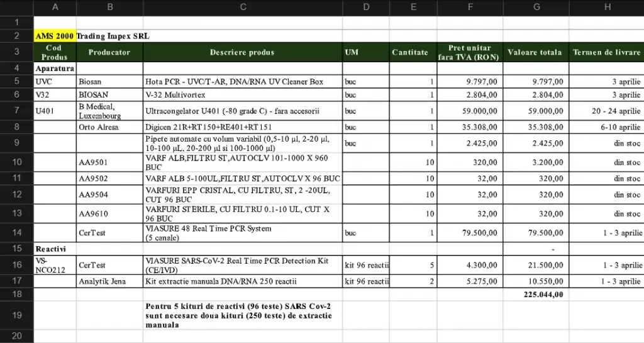Viewport: 644px width, 343px height.
Task: Click the 'Valoare totala' header cell
Action: pos(536,52)
